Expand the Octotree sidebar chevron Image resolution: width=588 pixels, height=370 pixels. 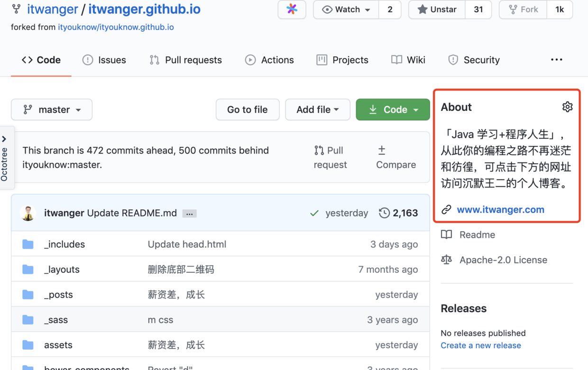pos(4,139)
